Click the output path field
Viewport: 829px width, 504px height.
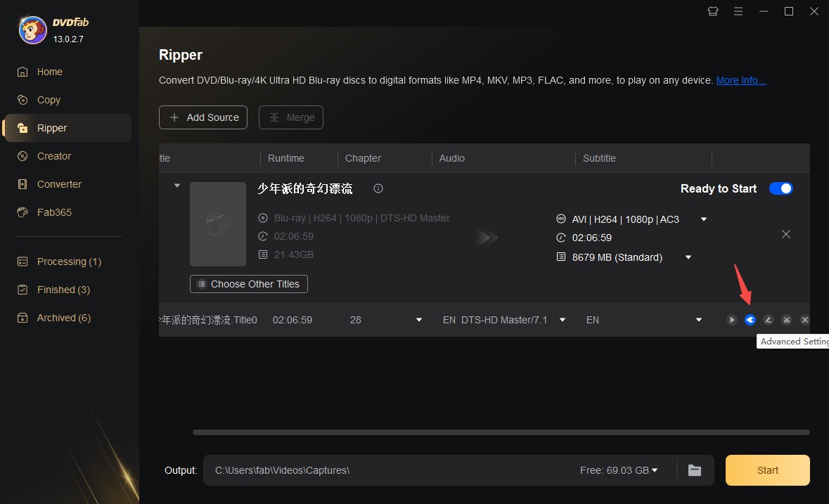[387, 470]
